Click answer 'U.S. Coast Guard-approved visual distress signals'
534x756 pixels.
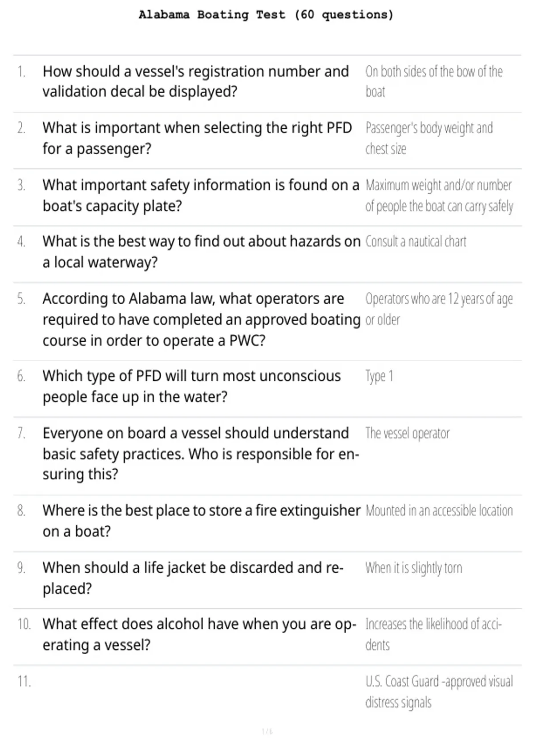click(x=439, y=692)
